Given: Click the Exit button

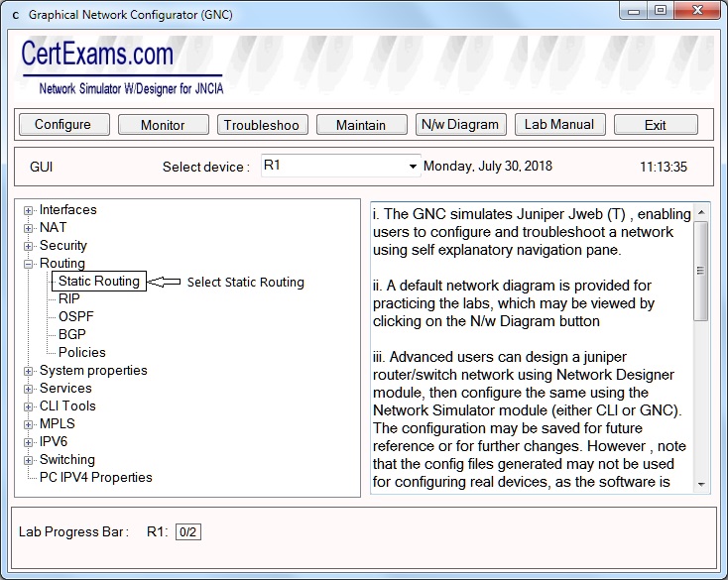Looking at the screenshot, I should coord(656,125).
